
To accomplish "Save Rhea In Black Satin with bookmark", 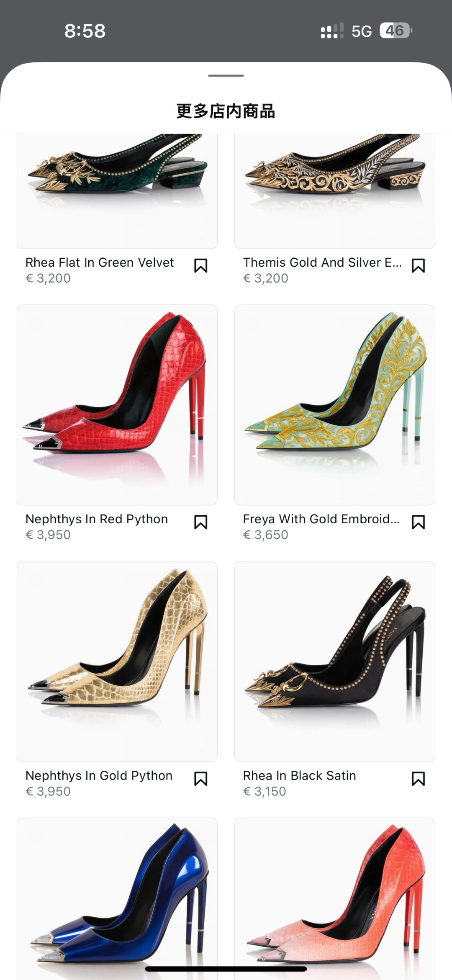I will point(419,779).
